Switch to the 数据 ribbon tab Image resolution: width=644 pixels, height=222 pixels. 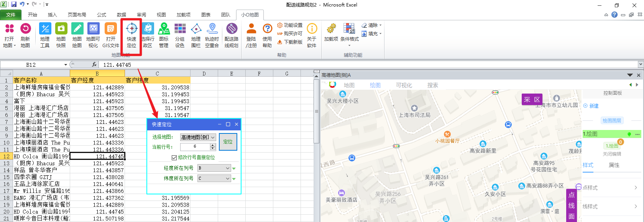(x=122, y=15)
